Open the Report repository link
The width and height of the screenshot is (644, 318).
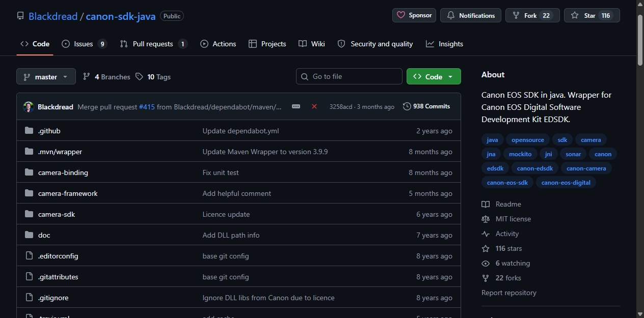pos(509,293)
